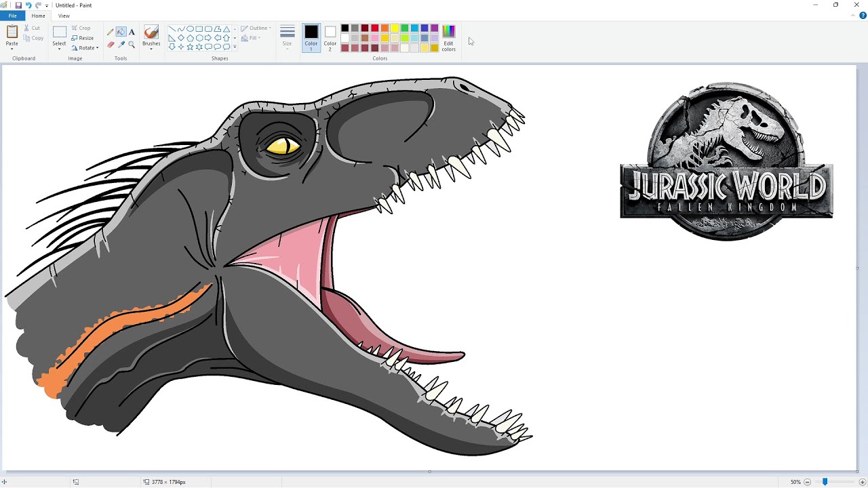Open the Rotate dropdown menu

pos(86,48)
